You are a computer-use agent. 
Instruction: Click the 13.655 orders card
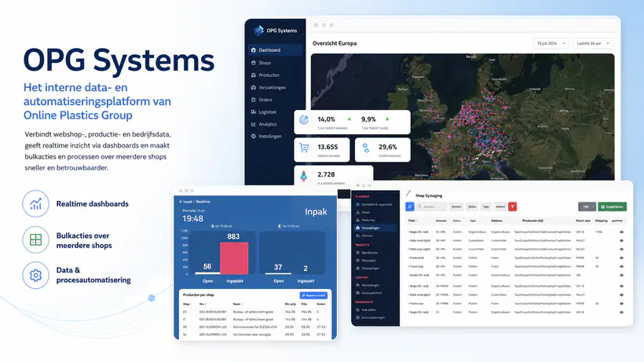pos(322,150)
